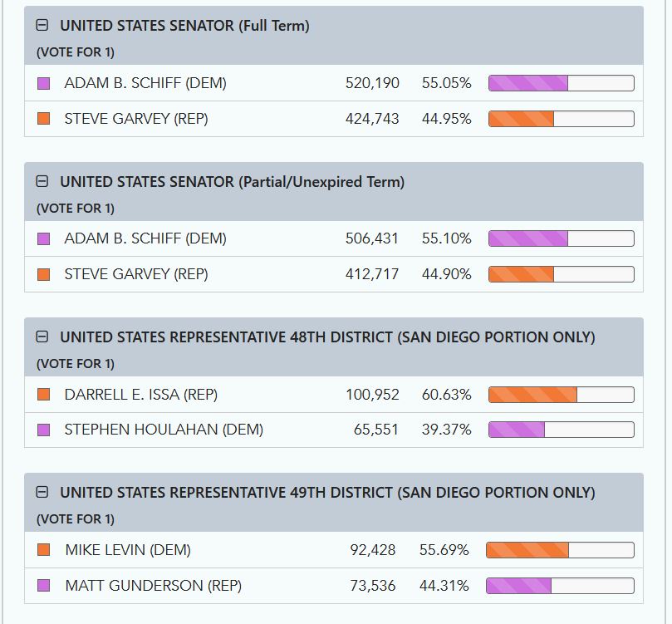Viewport: 672px width, 624px height.
Task: Click the Senator Partial/Unexpired Term heading text
Action: [232, 182]
